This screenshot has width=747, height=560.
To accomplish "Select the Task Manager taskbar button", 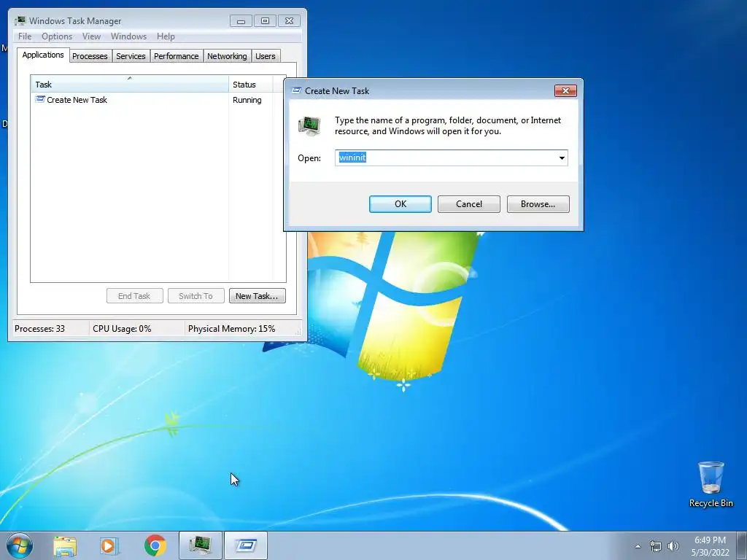I will click(x=201, y=545).
